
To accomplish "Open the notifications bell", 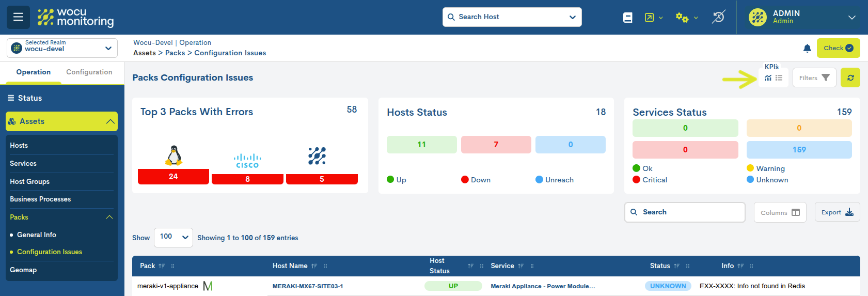I will click(x=807, y=48).
